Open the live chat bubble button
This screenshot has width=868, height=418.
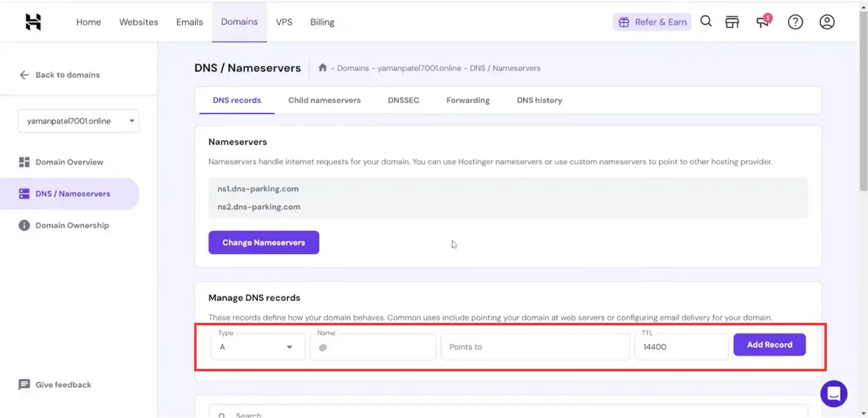(834, 393)
